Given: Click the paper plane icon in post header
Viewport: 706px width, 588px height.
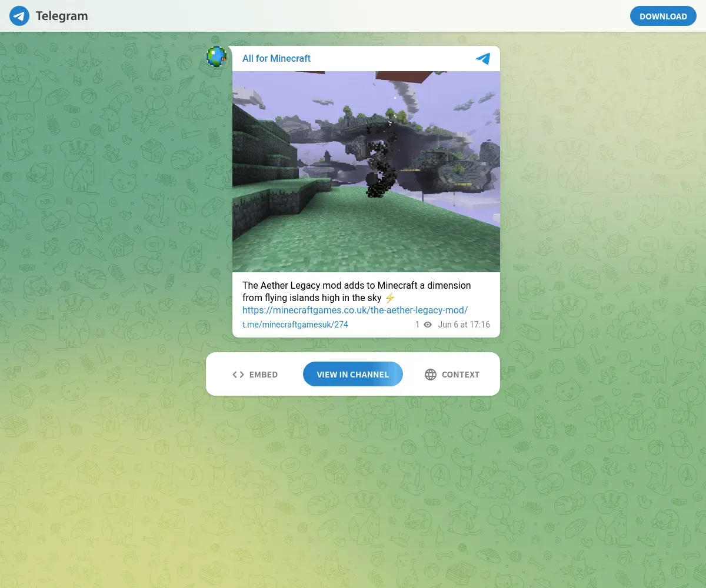Looking at the screenshot, I should [483, 59].
